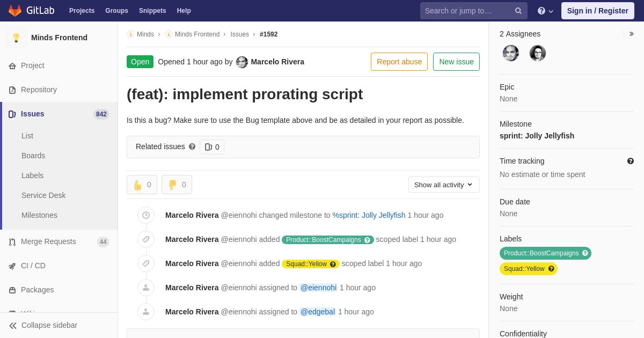Click the Time tracking help icon
Viewport: 644px width, 338px height.
pos(631,161)
